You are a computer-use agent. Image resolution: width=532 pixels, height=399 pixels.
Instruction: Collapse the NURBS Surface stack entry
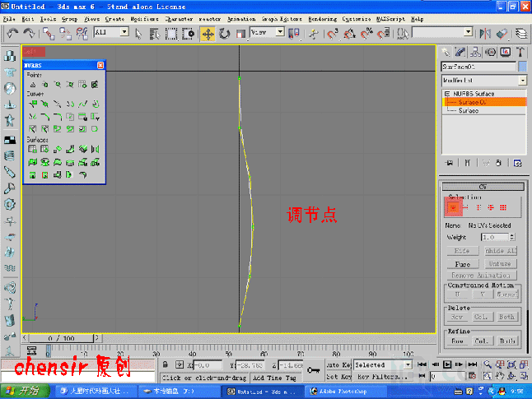pos(447,94)
